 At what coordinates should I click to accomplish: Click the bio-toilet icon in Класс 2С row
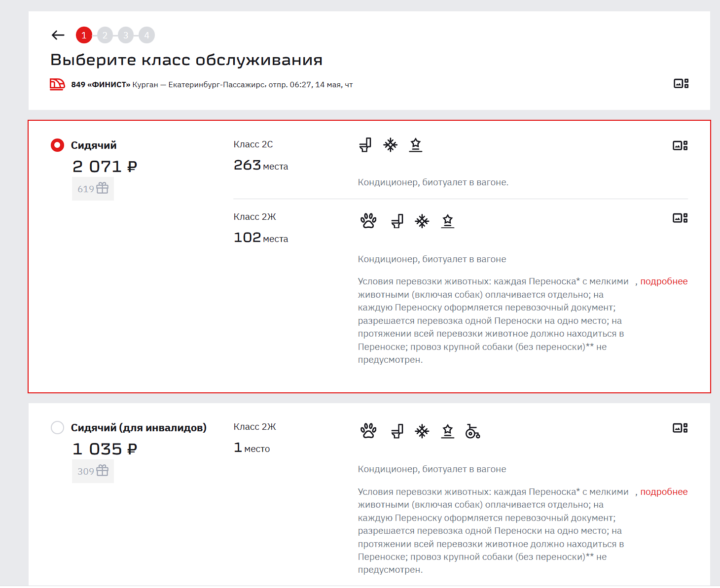tap(365, 145)
